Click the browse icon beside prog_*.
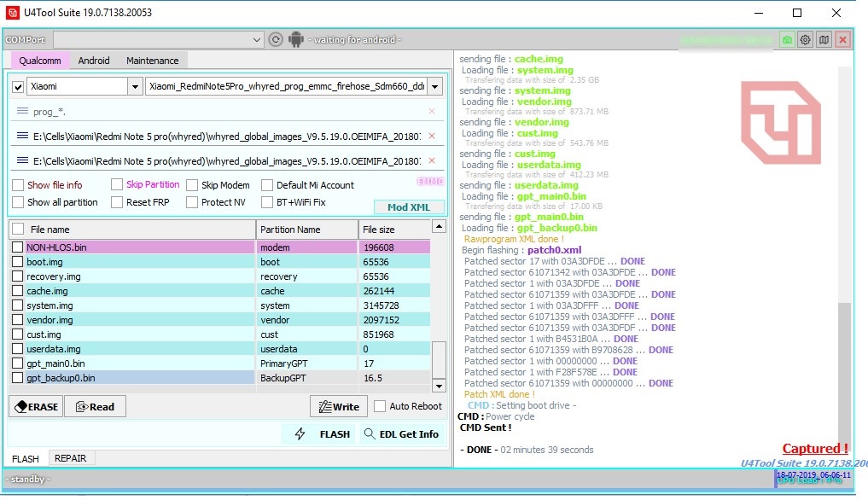The width and height of the screenshot is (868, 500). point(22,111)
